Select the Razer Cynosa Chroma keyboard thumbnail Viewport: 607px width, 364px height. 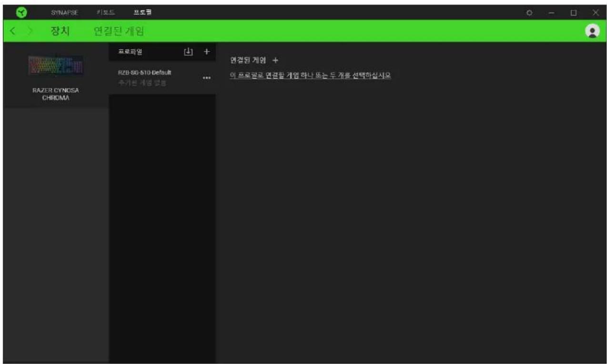[56, 67]
